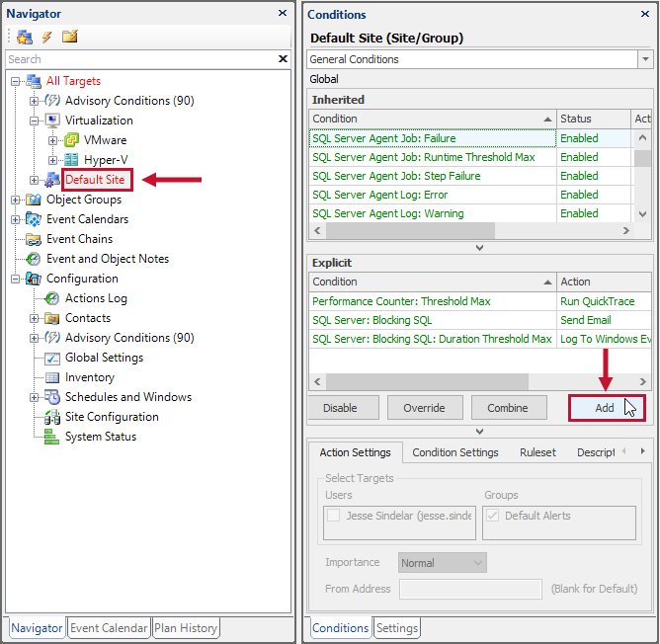Image resolution: width=660 pixels, height=644 pixels.
Task: Select the Default Site tree item
Action: (x=95, y=180)
